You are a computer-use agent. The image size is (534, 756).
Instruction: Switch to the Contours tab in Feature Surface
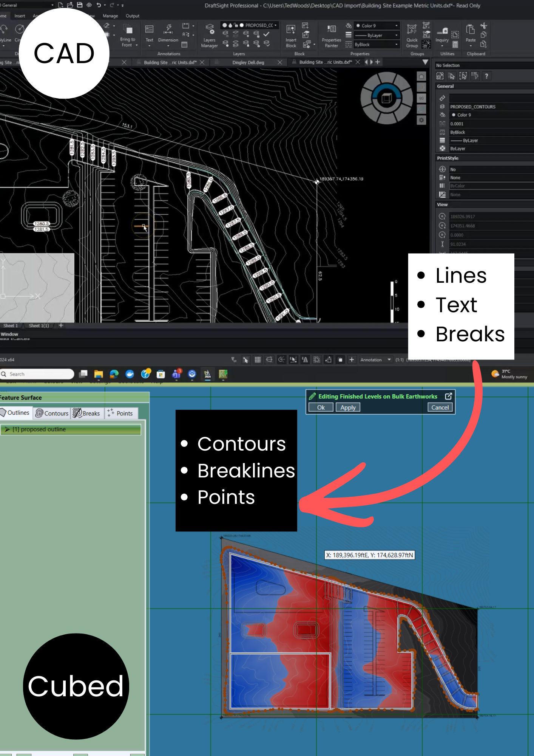52,413
